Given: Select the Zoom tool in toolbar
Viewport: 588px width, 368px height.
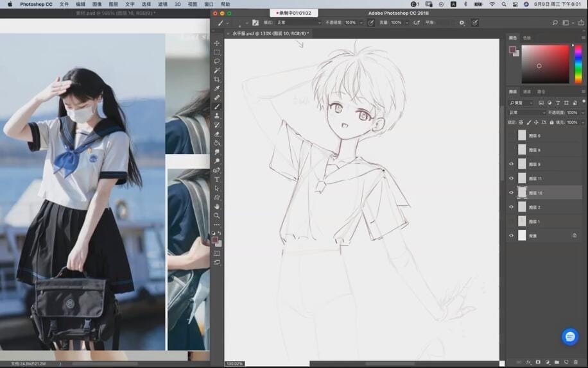Looking at the screenshot, I should click(217, 215).
